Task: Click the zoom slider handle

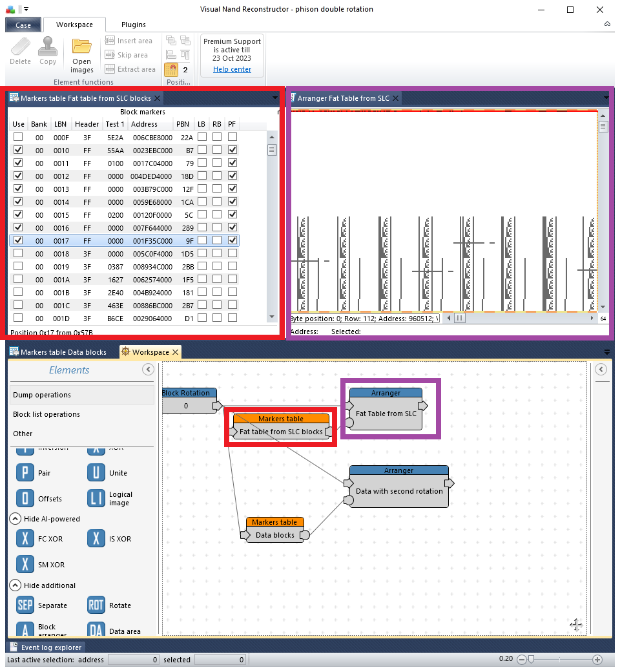Action: tap(531, 660)
